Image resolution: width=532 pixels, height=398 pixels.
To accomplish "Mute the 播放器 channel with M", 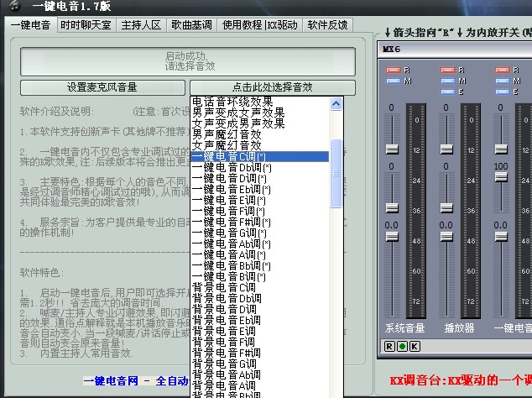I will [x=449, y=81].
